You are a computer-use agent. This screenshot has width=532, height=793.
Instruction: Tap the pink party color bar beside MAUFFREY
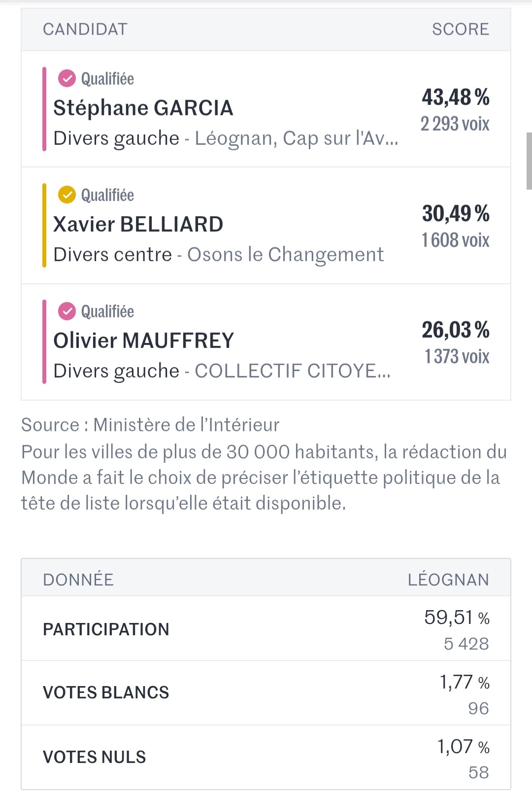click(x=44, y=342)
